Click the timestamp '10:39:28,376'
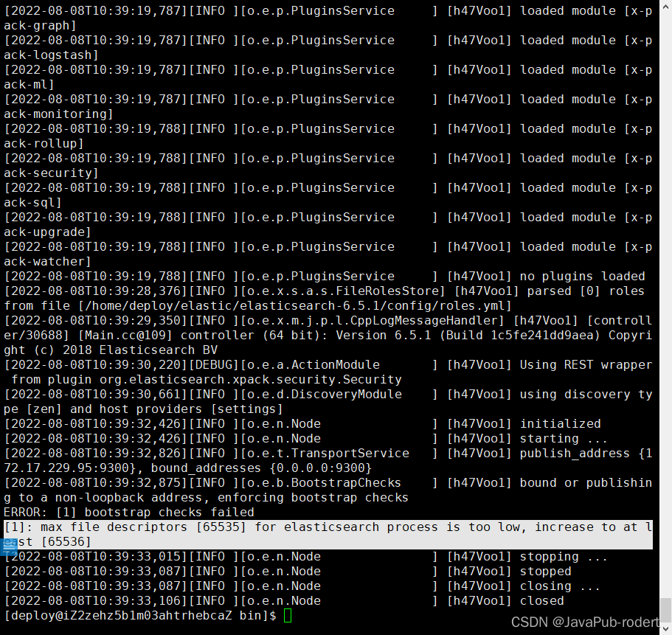This screenshot has height=635, width=672. [140, 291]
